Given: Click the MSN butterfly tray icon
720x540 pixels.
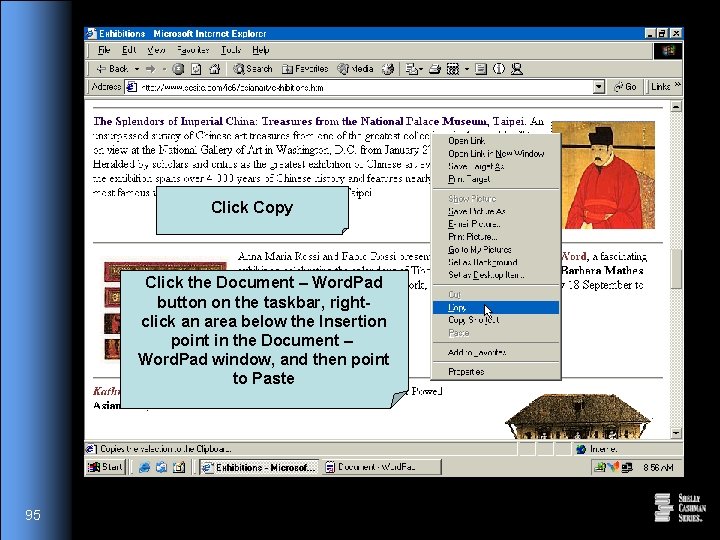Looking at the screenshot, I should point(613,467).
